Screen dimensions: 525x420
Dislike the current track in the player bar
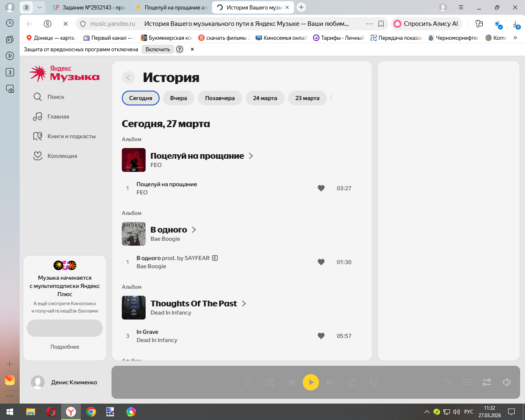[374, 382]
